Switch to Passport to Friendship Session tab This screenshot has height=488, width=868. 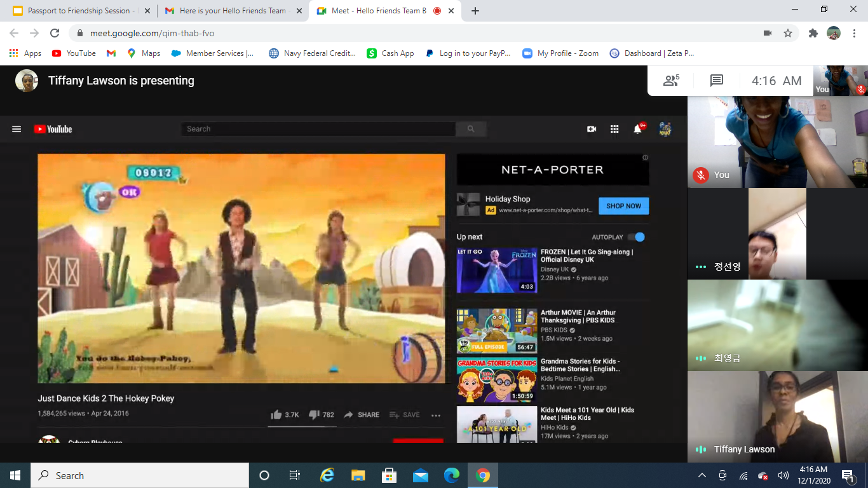pyautogui.click(x=81, y=11)
